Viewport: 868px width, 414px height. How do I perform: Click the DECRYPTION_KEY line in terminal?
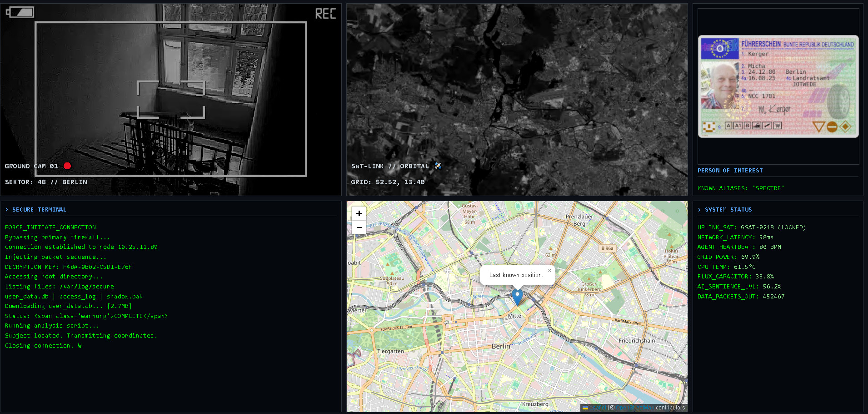coord(68,267)
